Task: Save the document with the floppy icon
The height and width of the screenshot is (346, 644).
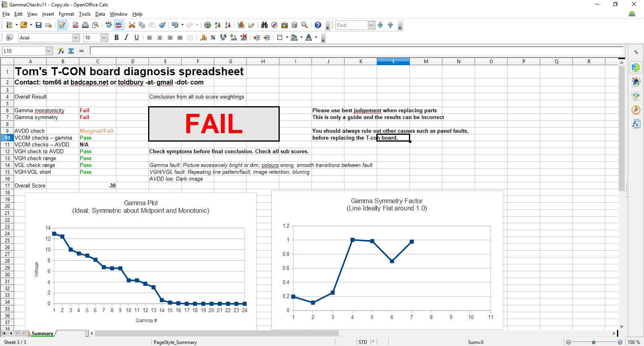Action: [39, 25]
